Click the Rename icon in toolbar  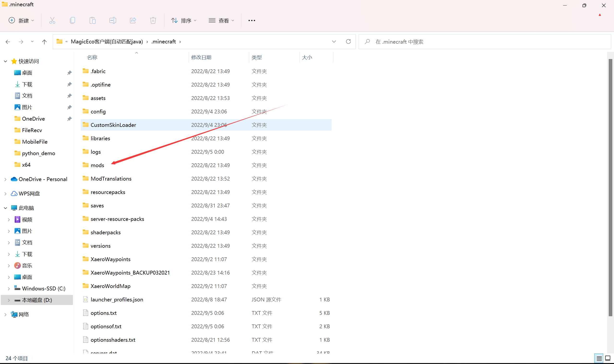(x=113, y=20)
